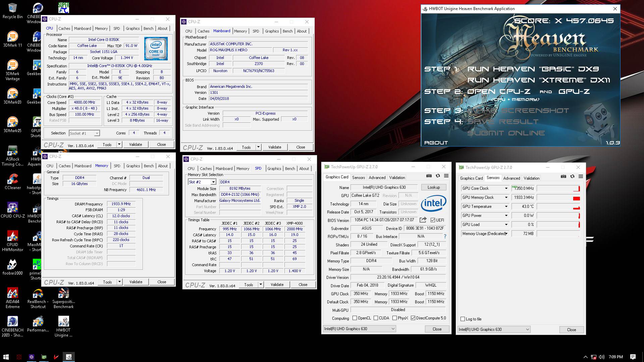Show hidden system tray icons

586,357
